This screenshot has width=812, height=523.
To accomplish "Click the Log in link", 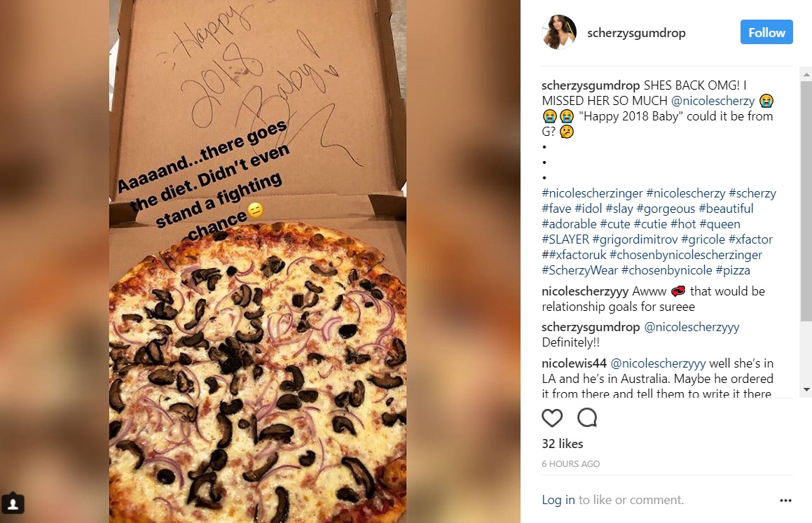I will [x=558, y=500].
